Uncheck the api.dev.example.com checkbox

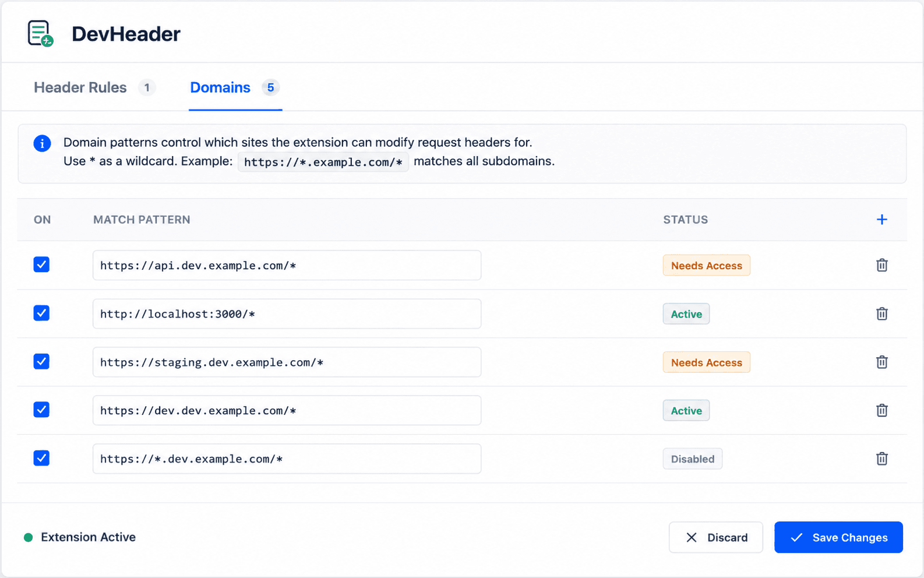click(41, 265)
